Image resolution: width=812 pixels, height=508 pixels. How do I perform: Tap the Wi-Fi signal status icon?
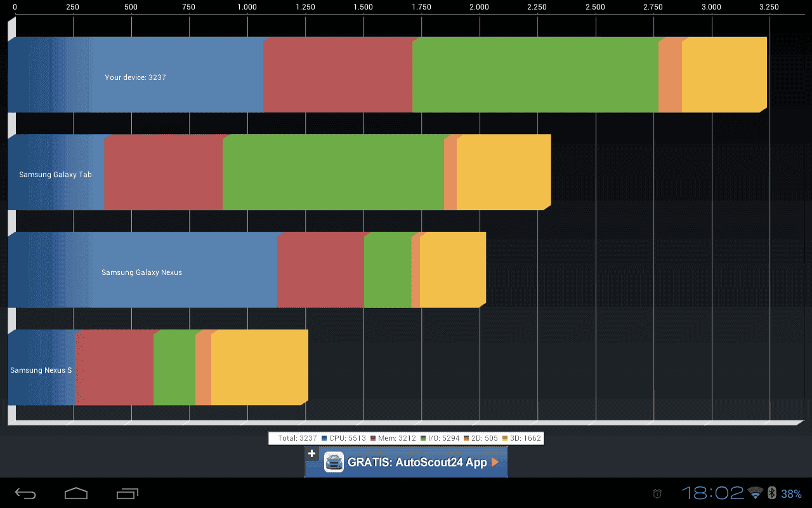point(755,493)
